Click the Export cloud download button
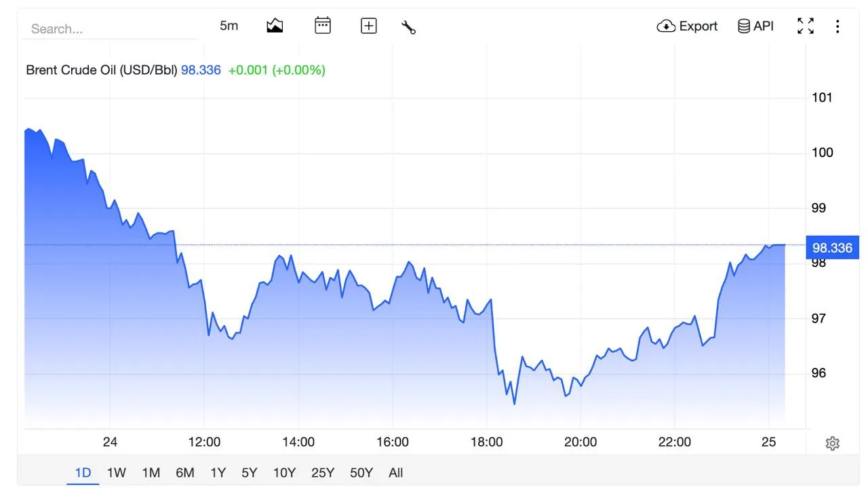 687,26
